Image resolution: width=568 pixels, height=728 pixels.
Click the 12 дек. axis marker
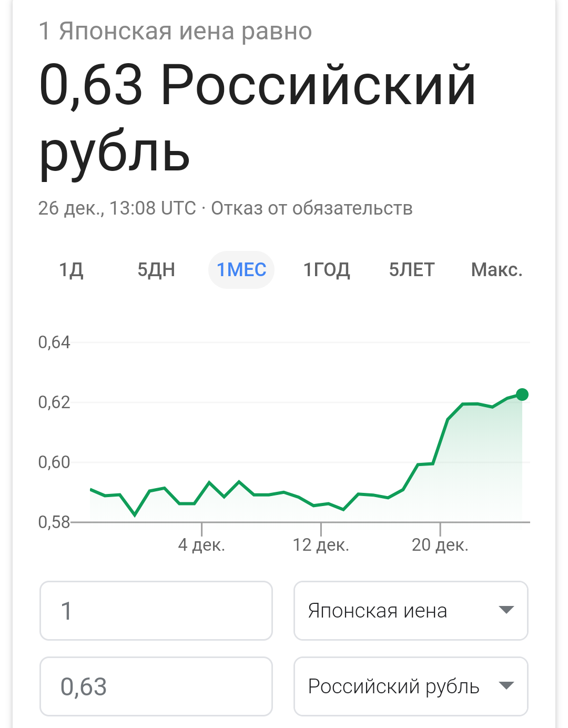coord(321,545)
